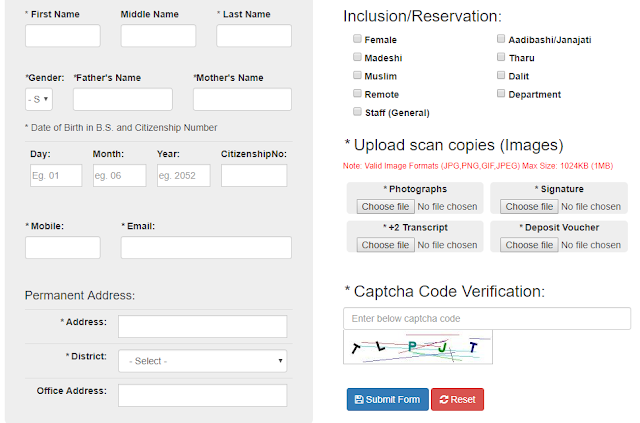Click the Submit Form button
Viewport: 640px width, 423px height.
(x=387, y=399)
